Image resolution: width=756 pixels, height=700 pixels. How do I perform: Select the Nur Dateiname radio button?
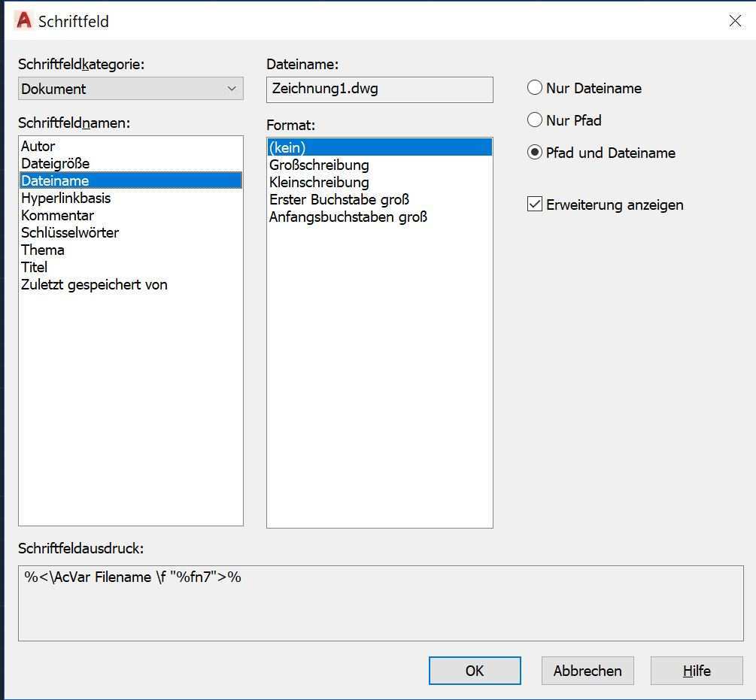[535, 88]
